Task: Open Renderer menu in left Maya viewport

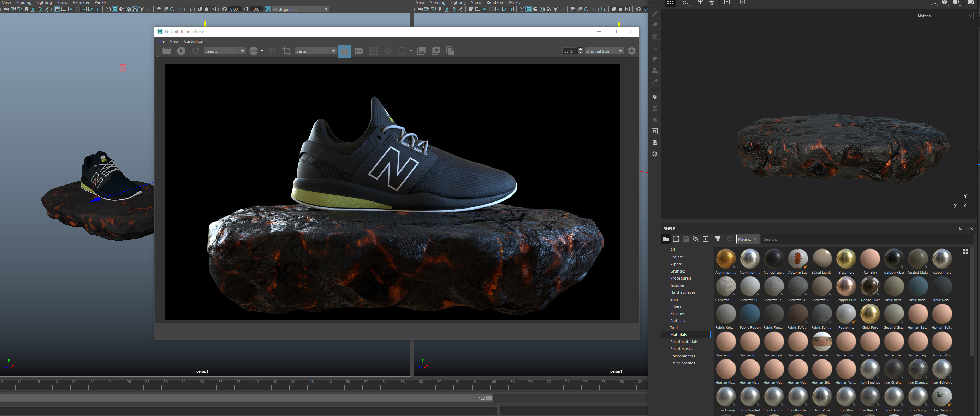Action: pos(81,3)
